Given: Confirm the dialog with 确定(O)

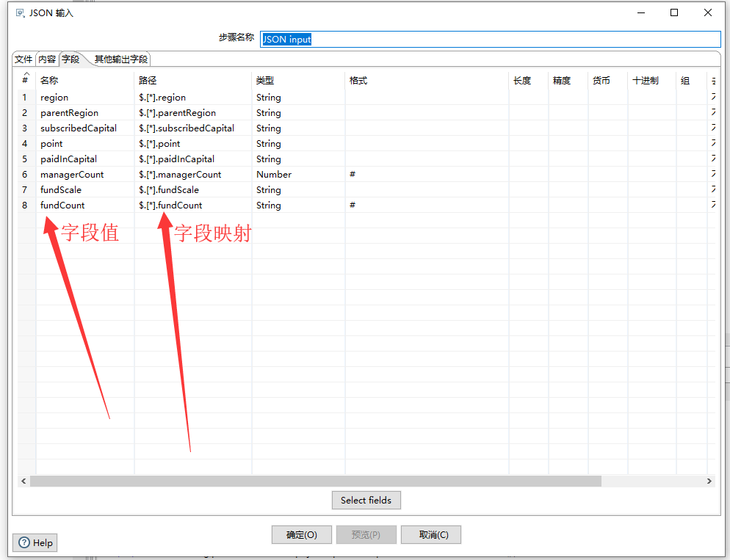Looking at the screenshot, I should [301, 534].
